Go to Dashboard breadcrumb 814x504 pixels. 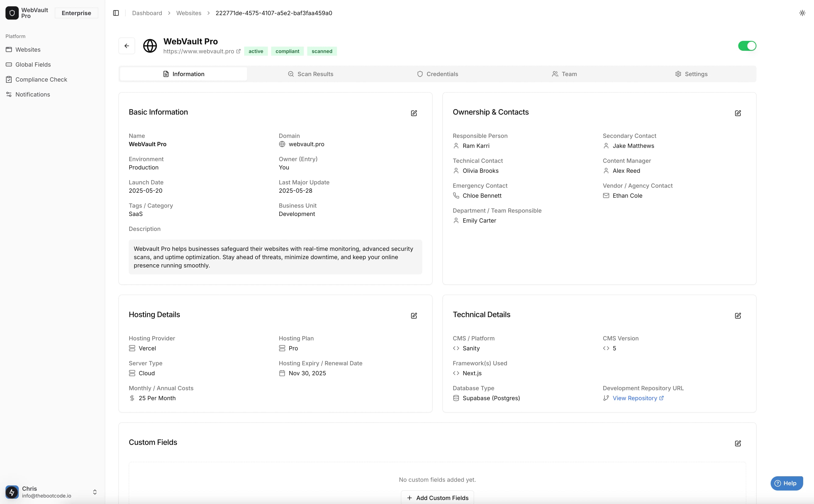147,13
